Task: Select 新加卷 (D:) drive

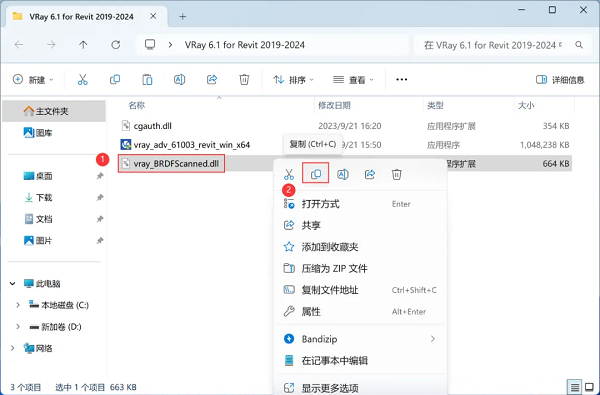Action: 55,326
